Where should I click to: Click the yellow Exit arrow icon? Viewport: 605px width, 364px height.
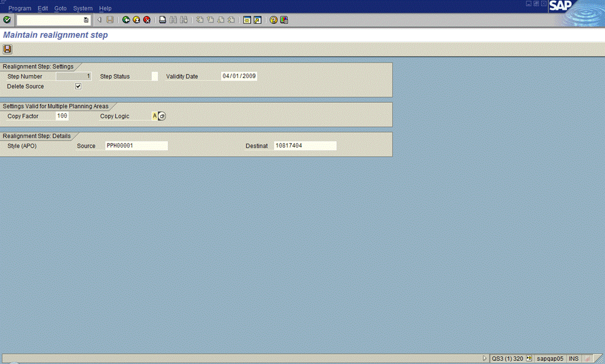(136, 19)
